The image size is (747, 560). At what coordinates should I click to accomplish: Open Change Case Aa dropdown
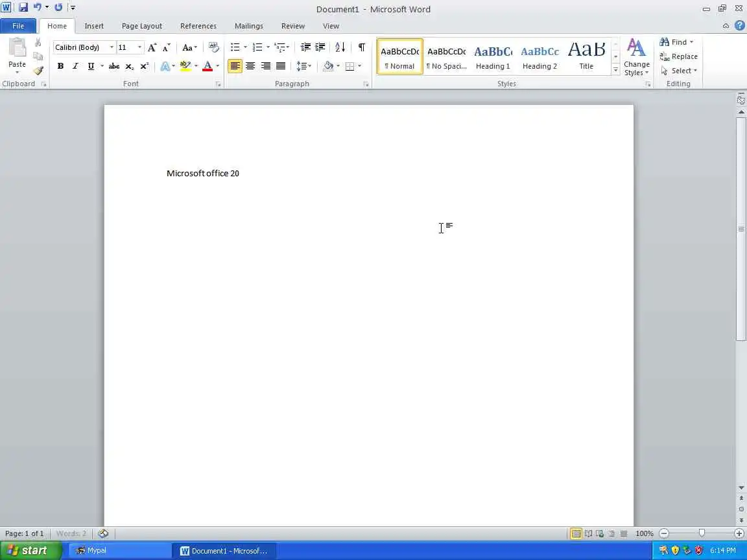189,47
